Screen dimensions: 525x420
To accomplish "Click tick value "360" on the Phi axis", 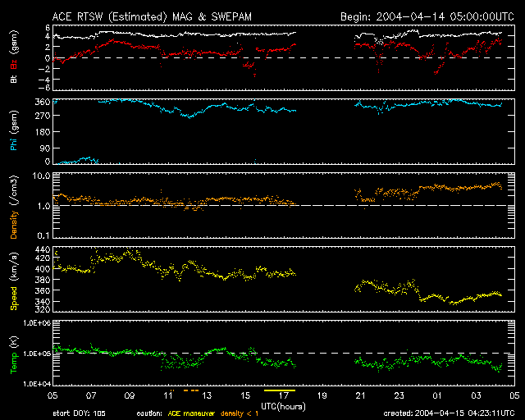I will [x=43, y=103].
